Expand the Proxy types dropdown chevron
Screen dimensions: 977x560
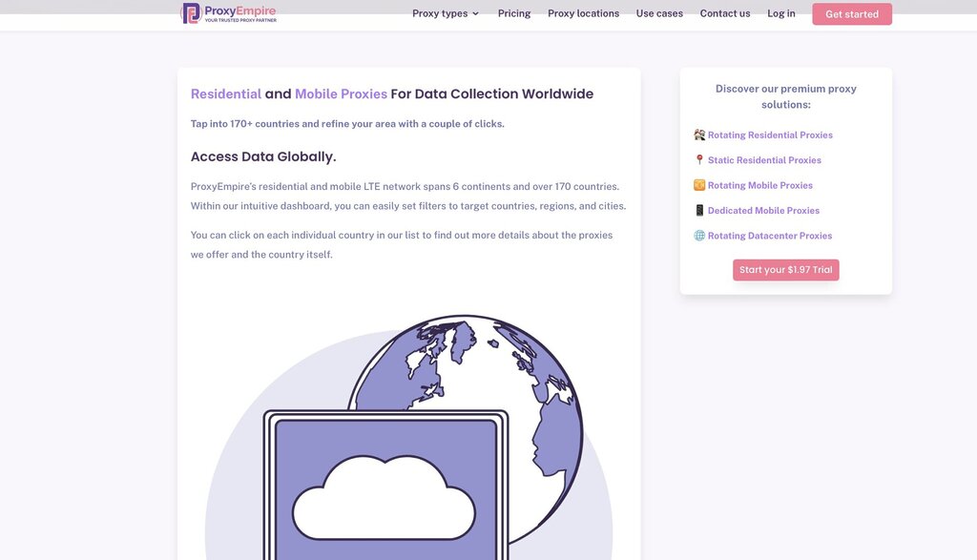click(x=475, y=13)
